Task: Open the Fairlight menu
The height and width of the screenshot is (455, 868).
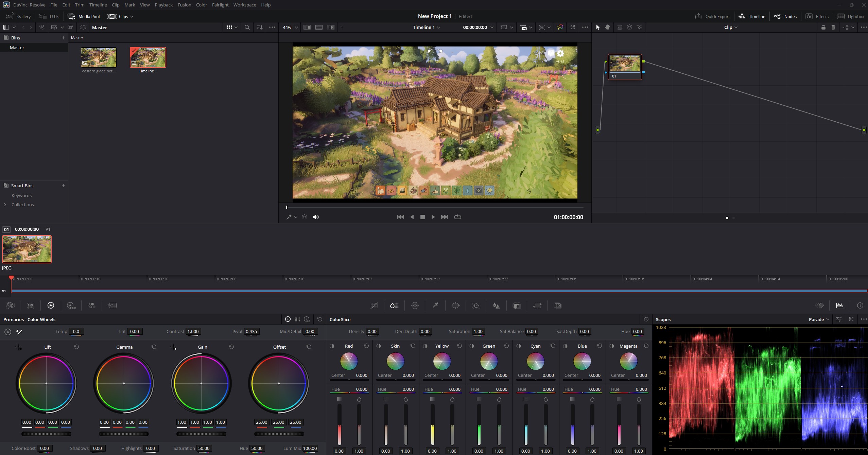Action: tap(220, 5)
